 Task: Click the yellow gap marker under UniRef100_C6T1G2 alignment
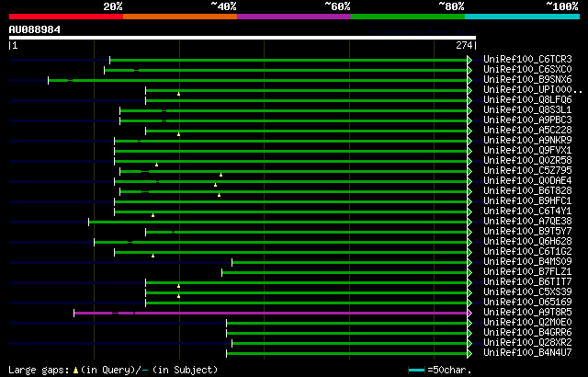coord(153,256)
